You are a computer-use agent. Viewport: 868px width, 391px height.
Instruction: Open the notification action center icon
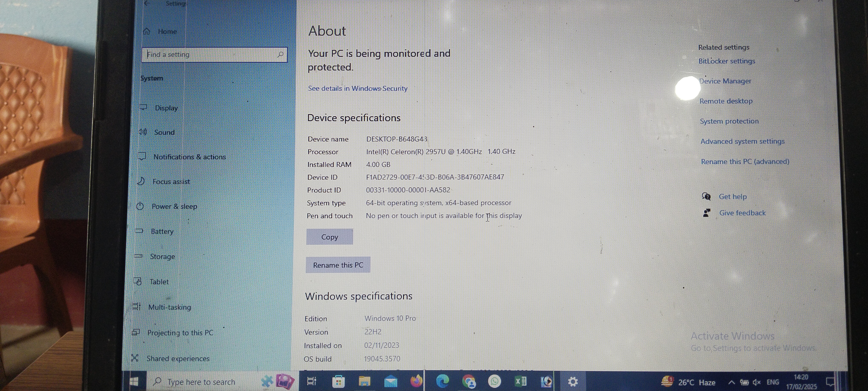coord(830,382)
